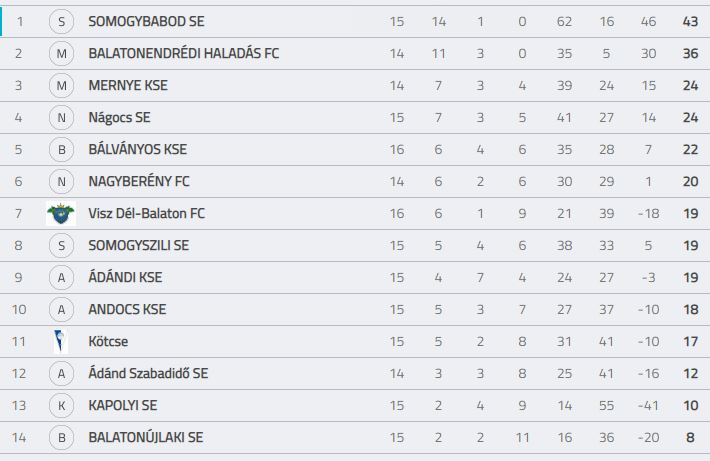Click the BALATONÚJLAKI SE 'B' badge

click(x=61, y=437)
